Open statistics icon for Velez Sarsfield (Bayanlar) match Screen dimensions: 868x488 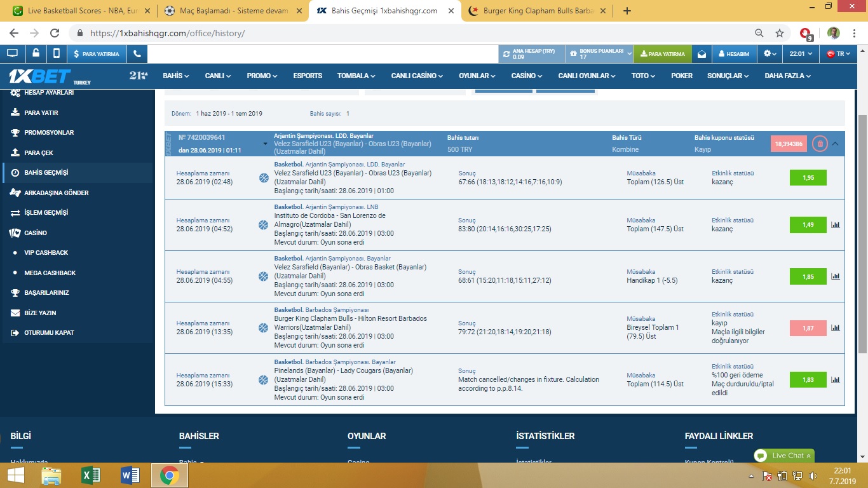pyautogui.click(x=836, y=276)
